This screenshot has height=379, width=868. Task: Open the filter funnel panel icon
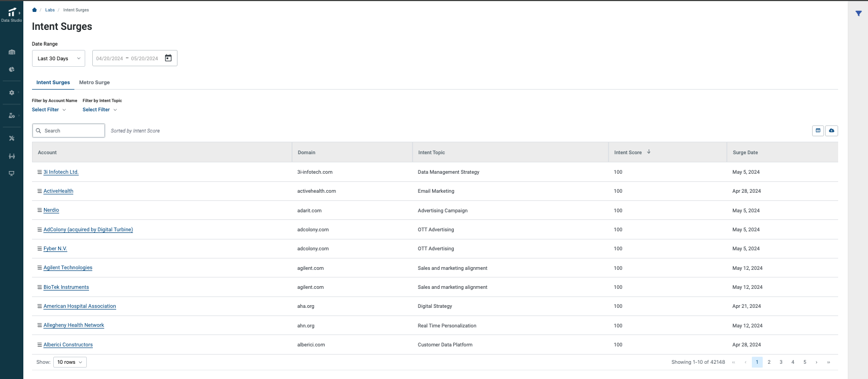pyautogui.click(x=858, y=14)
